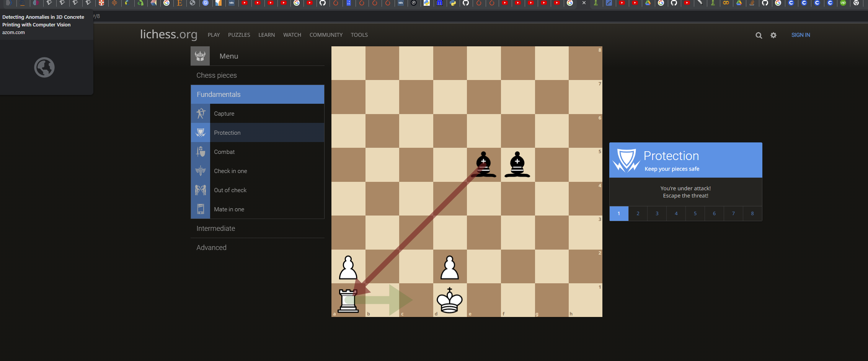Click a GitHub icon in the bookmarks bar
868x361 pixels.
coord(323,3)
